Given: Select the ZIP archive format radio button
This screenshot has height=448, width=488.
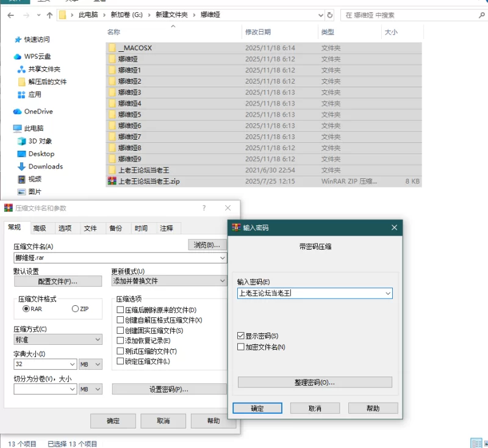Looking at the screenshot, I should (x=76, y=309).
